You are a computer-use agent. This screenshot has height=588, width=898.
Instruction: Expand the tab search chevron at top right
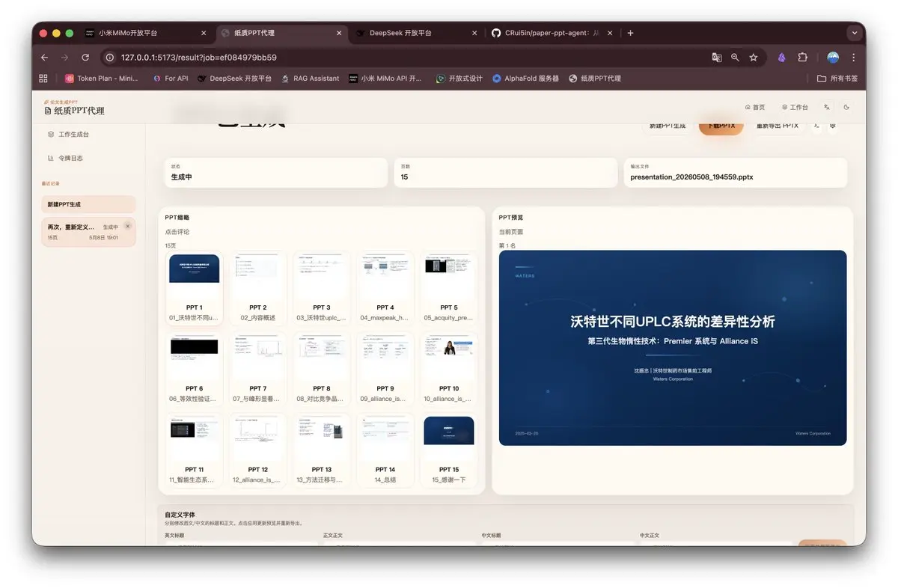[x=854, y=33]
